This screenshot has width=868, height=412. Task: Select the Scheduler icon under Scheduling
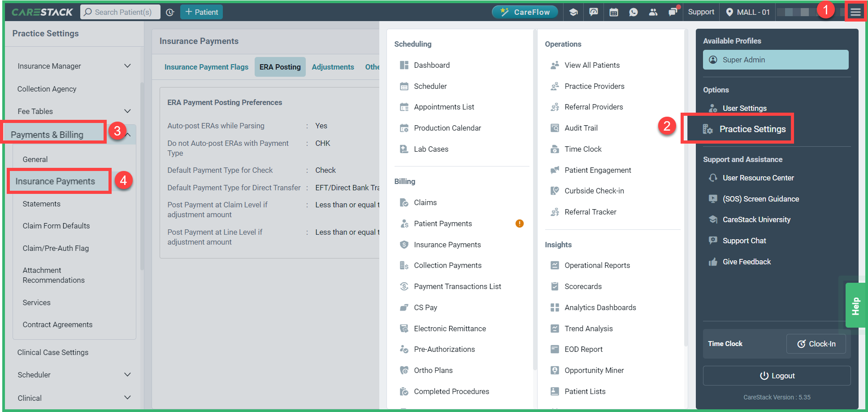click(404, 86)
